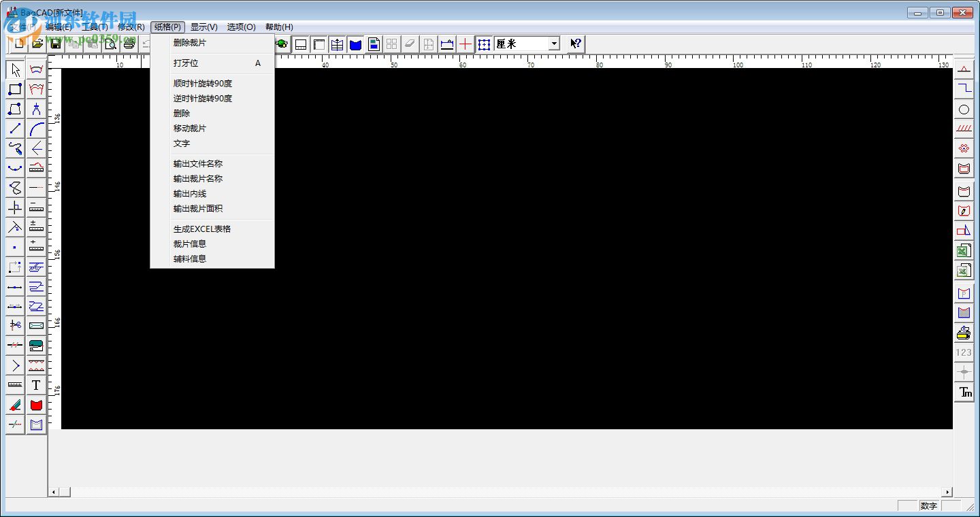Select 输出裁片面积 from the menu

coord(212,209)
